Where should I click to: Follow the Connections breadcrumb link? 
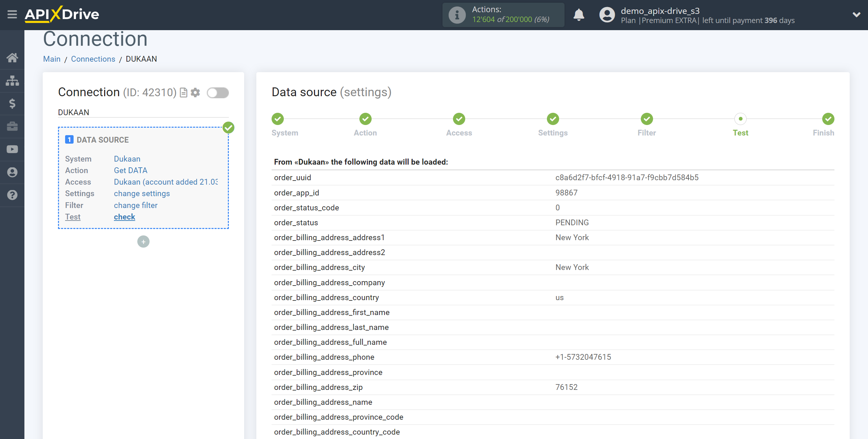(x=93, y=59)
